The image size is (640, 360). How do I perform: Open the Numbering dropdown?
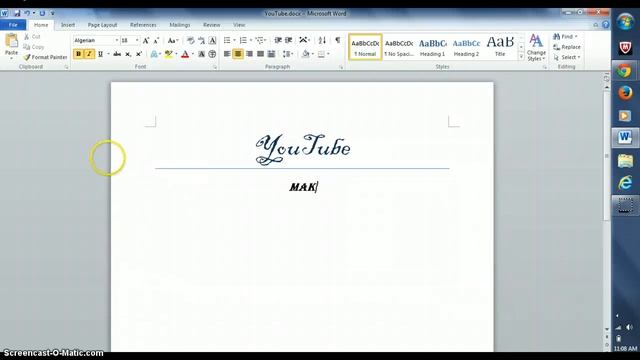point(251,40)
